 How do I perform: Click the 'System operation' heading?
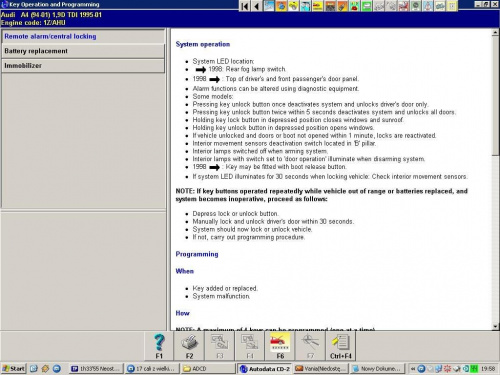coord(203,44)
